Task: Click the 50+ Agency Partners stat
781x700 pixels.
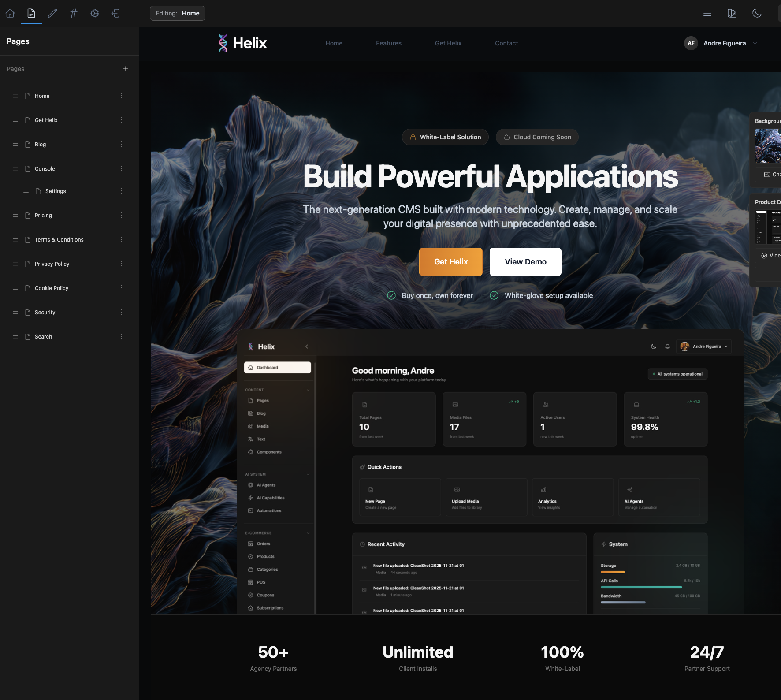Action: (273, 659)
